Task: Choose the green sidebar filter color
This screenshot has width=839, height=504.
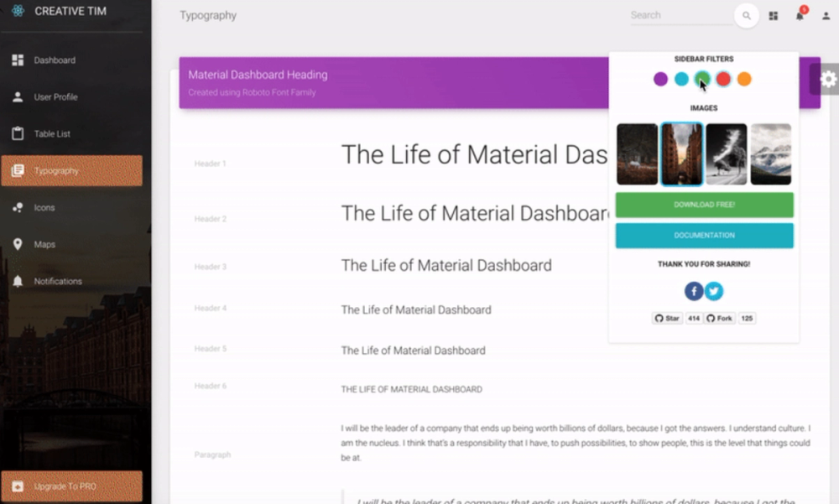Action: coord(702,79)
